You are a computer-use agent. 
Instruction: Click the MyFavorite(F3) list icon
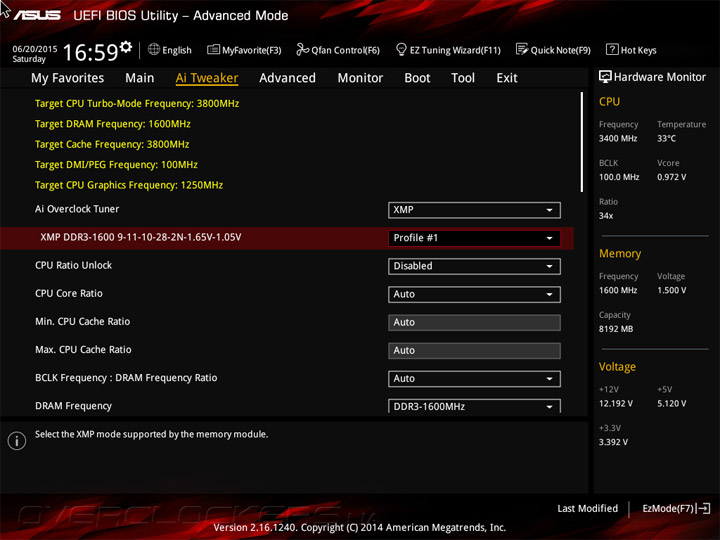click(x=213, y=49)
